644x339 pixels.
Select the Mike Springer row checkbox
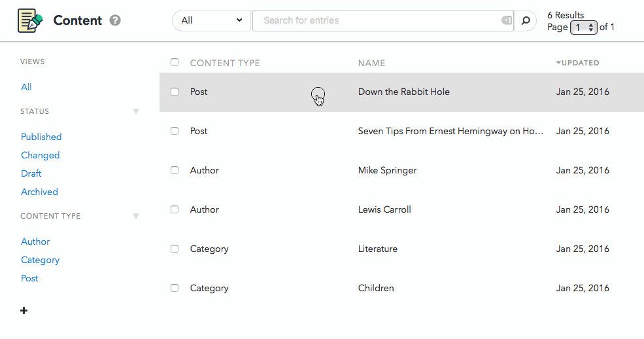point(175,170)
